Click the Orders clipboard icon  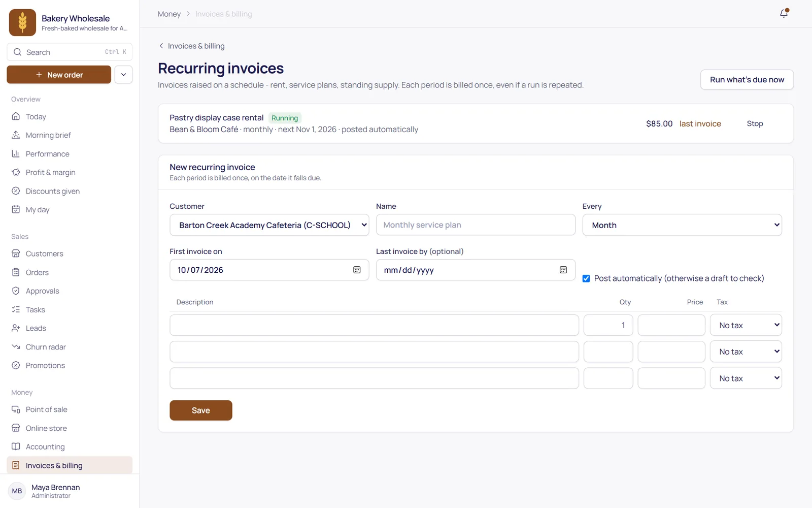point(16,272)
